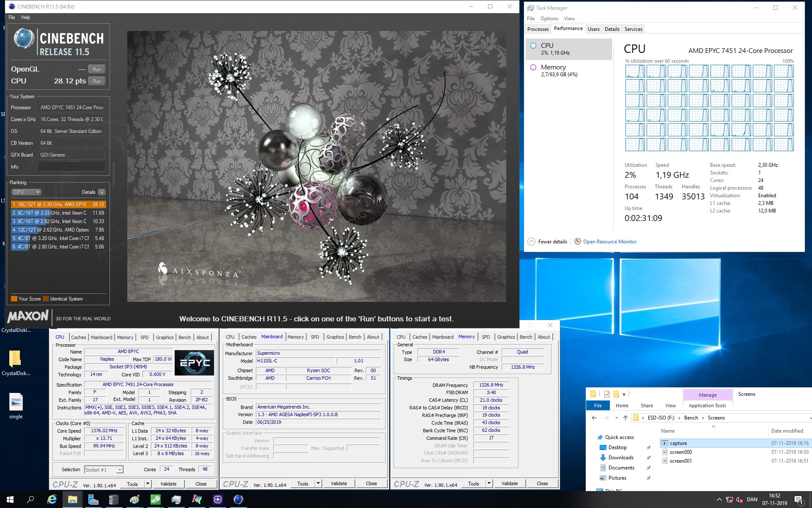
Task: Open the green disk benchmark taskbar icon
Action: [156, 500]
